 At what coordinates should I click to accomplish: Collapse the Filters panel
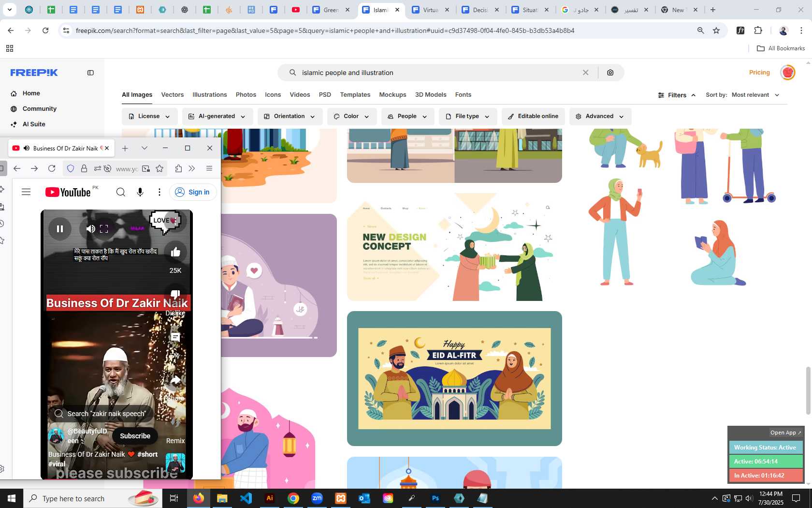[x=677, y=95]
